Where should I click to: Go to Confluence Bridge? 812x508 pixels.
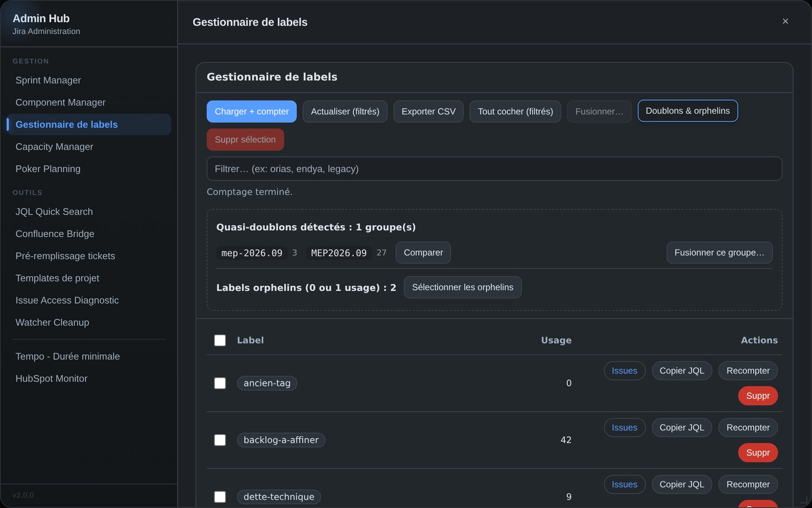tap(89, 234)
